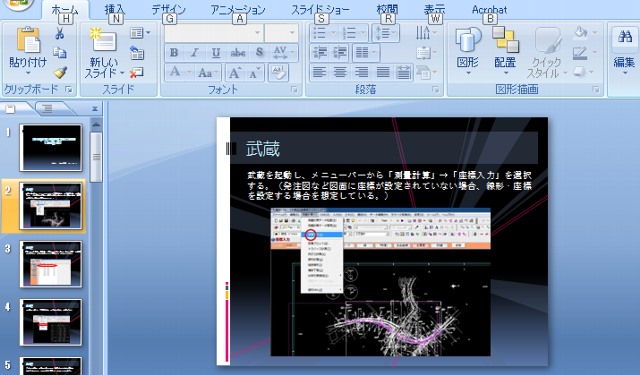Click the 貼り付け paste button
Image resolution: width=640 pixels, height=375 pixels.
pyautogui.click(x=28, y=51)
